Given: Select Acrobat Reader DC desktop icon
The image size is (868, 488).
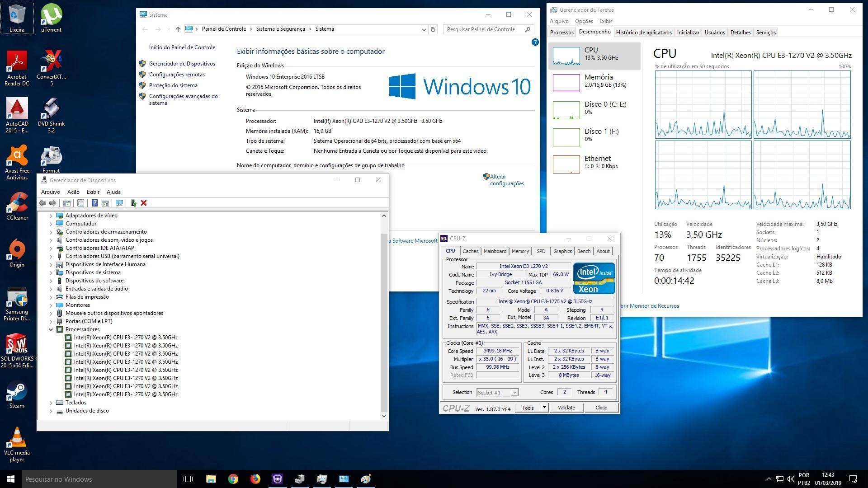Looking at the screenshot, I should click(x=17, y=68).
